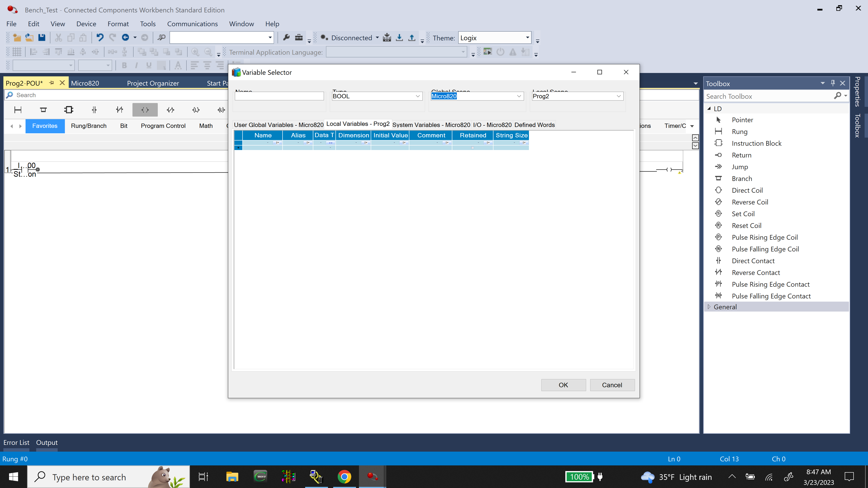Select Pulse Rising Edge Coil in the toolbox
This screenshot has width=868, height=488.
[765, 237]
